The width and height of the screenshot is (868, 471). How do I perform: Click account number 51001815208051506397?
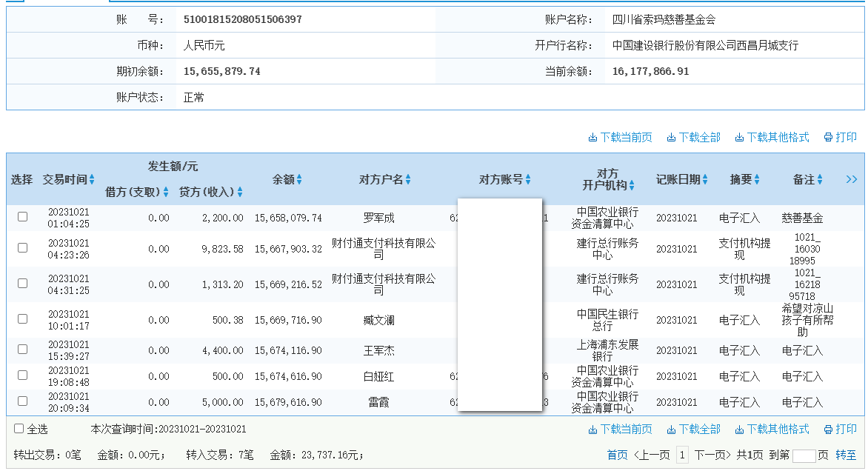[x=242, y=19]
